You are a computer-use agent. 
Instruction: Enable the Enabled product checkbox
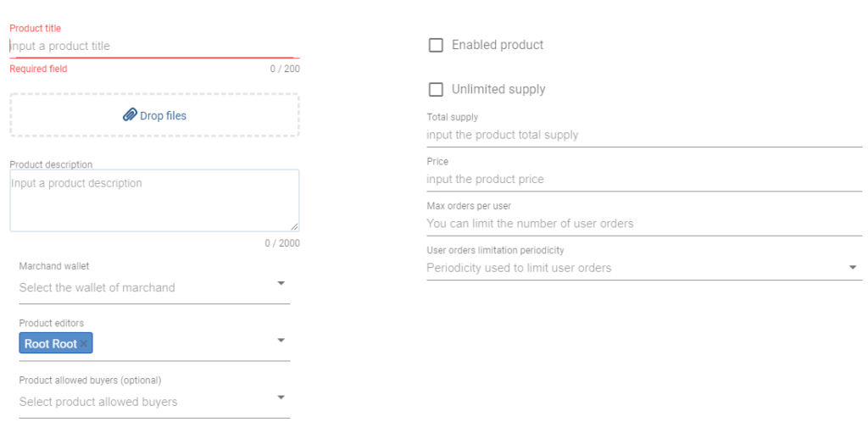tap(437, 46)
